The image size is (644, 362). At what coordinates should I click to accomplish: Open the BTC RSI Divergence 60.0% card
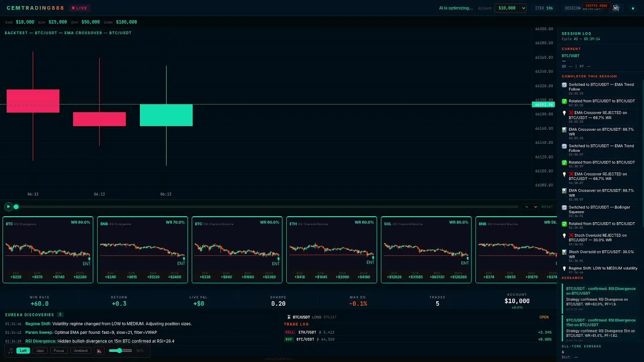pos(48,250)
